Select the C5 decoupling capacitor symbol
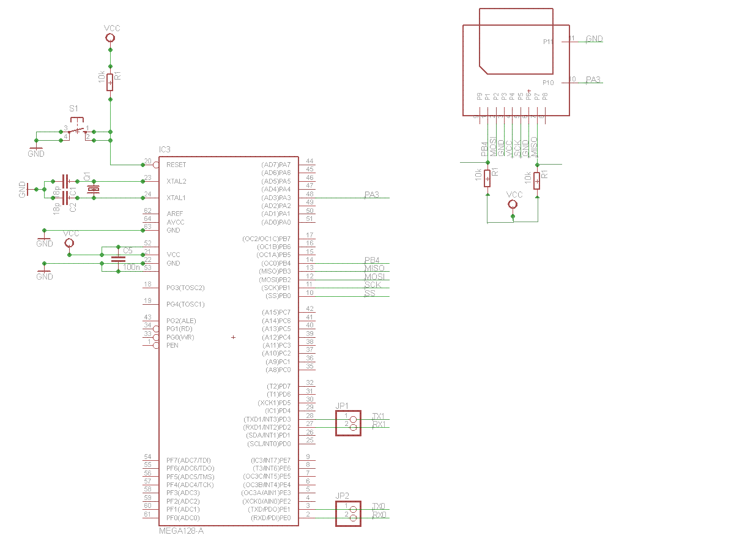Screen dimensions: 756x541 click(x=119, y=259)
